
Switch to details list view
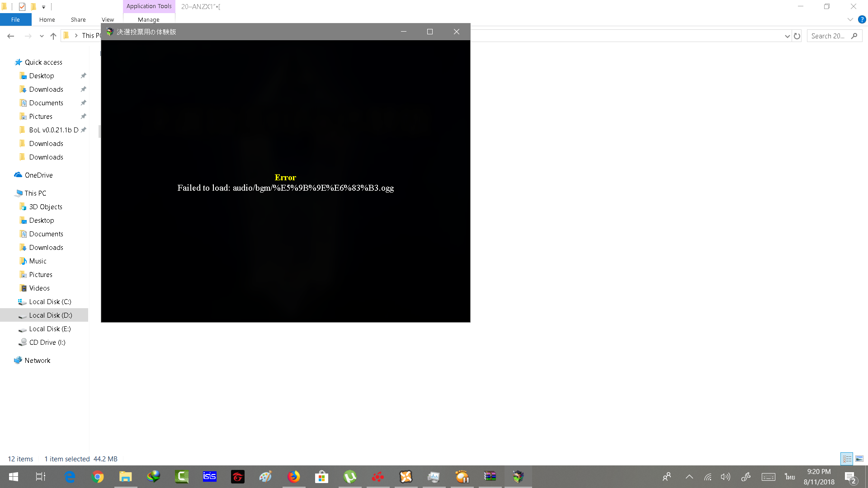847,459
